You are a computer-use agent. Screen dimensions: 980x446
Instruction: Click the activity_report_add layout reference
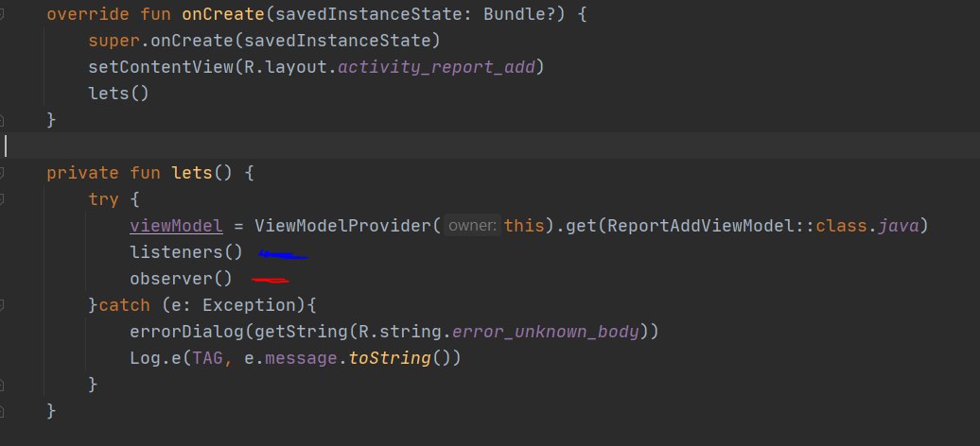coord(436,67)
